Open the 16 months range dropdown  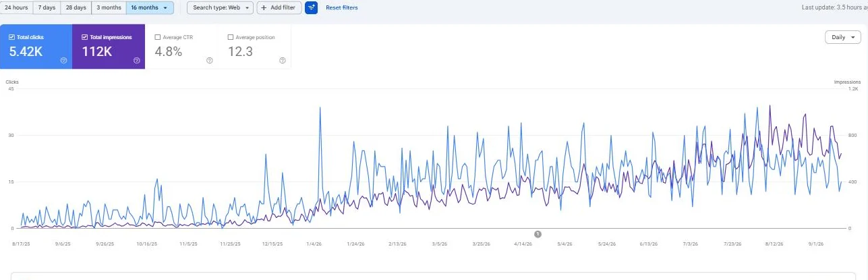point(150,7)
